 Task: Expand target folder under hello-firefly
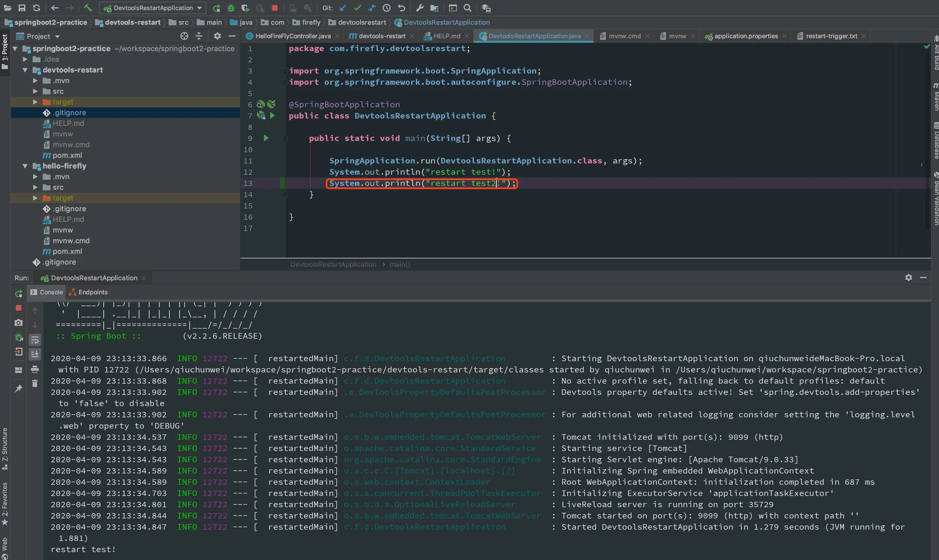point(35,198)
